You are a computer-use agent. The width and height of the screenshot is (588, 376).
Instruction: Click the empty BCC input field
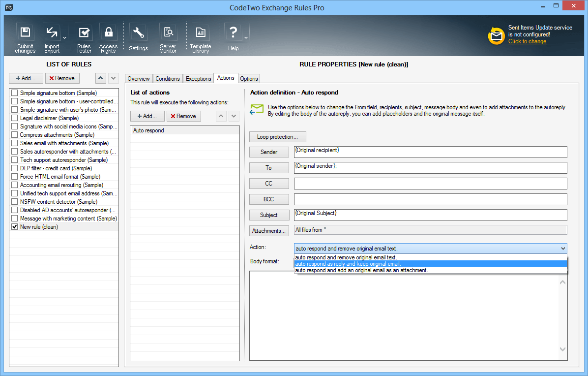pos(431,199)
